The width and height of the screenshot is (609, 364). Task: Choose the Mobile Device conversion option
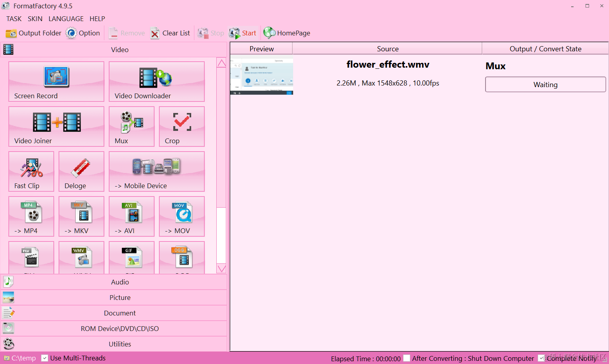(157, 171)
